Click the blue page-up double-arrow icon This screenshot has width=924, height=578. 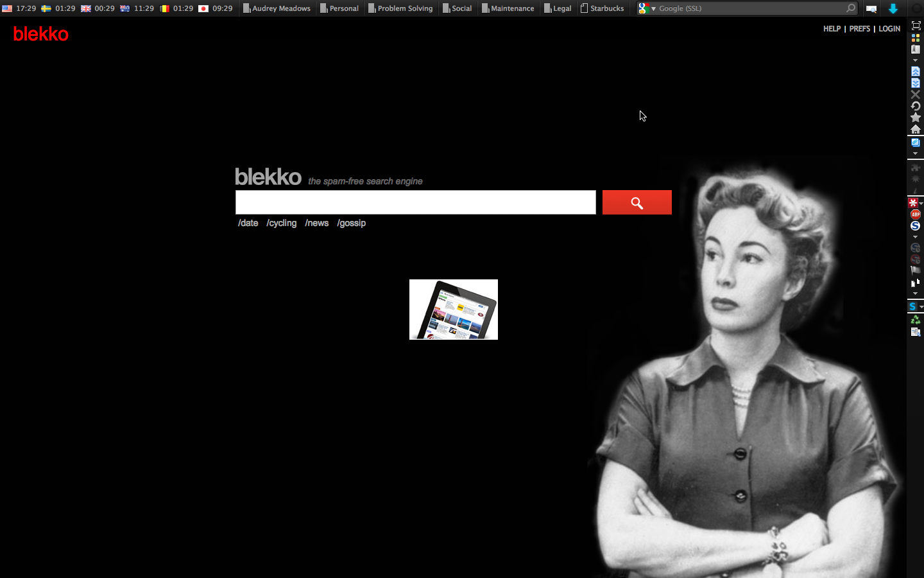tap(916, 71)
